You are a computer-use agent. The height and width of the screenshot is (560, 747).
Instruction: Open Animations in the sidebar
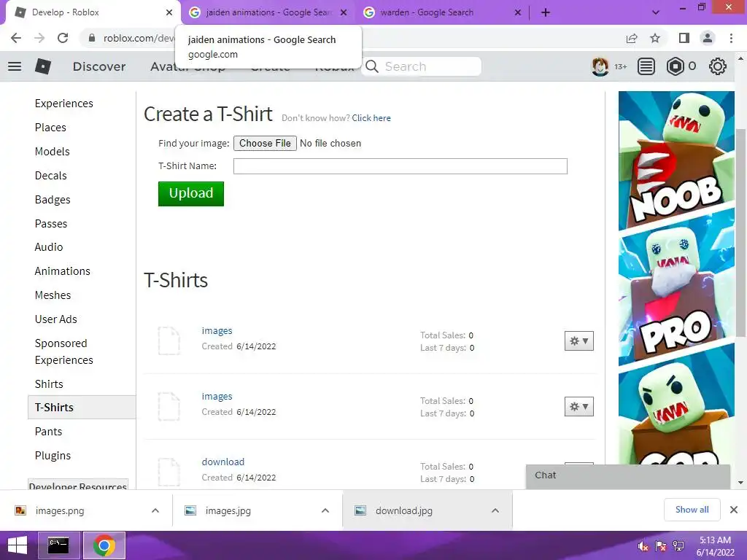pos(63,271)
